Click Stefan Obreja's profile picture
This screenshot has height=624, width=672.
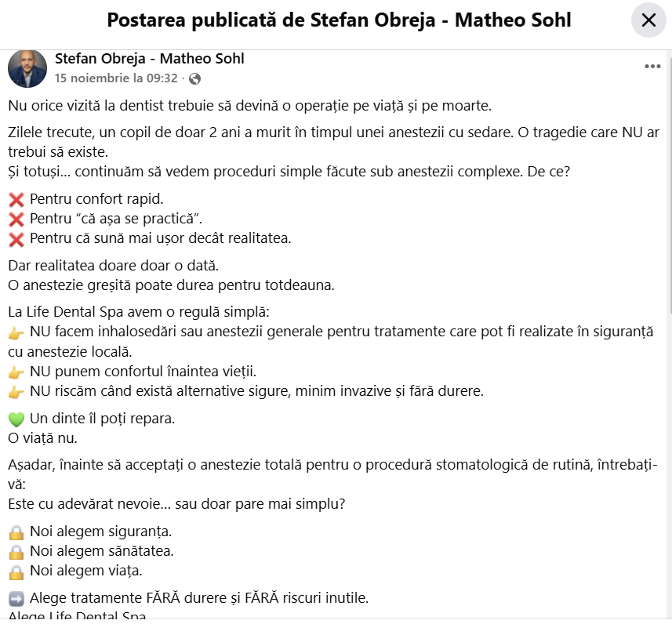[27, 68]
